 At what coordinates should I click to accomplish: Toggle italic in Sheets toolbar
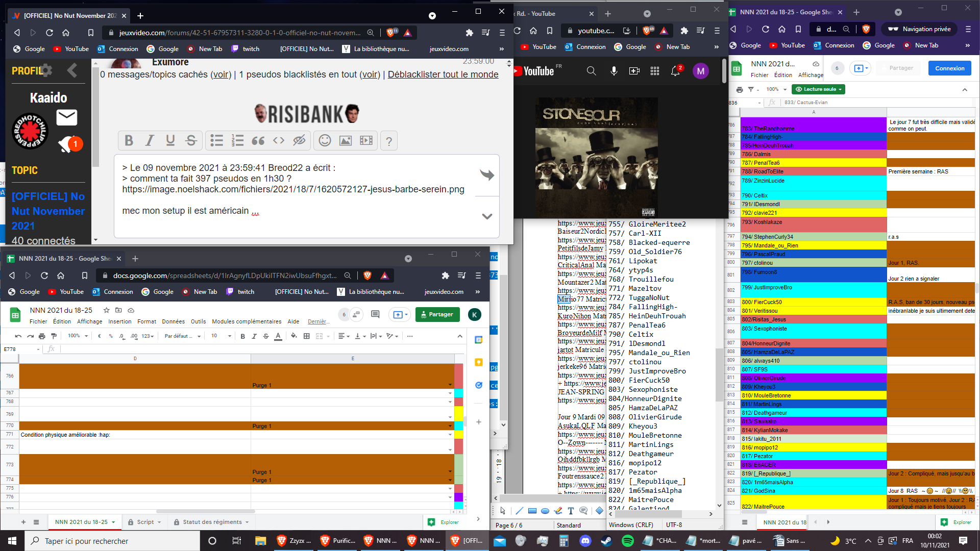[x=254, y=336]
